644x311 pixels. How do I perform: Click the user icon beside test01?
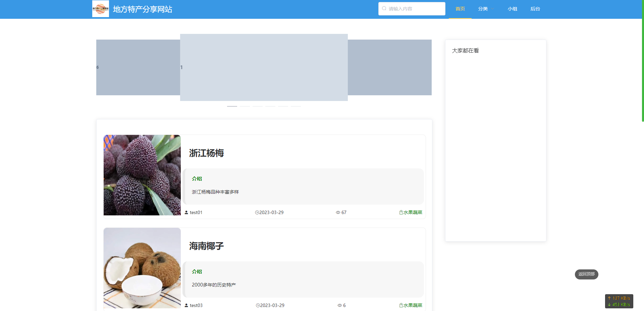pyautogui.click(x=186, y=212)
